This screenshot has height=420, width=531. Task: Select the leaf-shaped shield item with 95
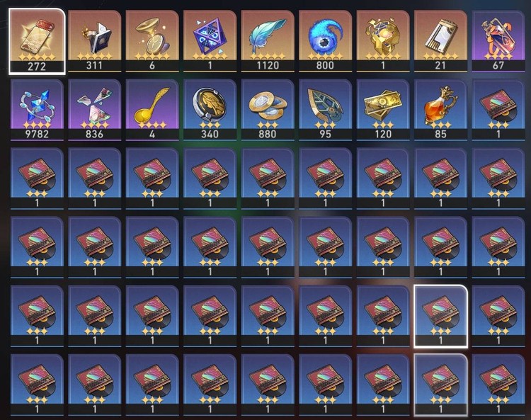click(x=325, y=110)
